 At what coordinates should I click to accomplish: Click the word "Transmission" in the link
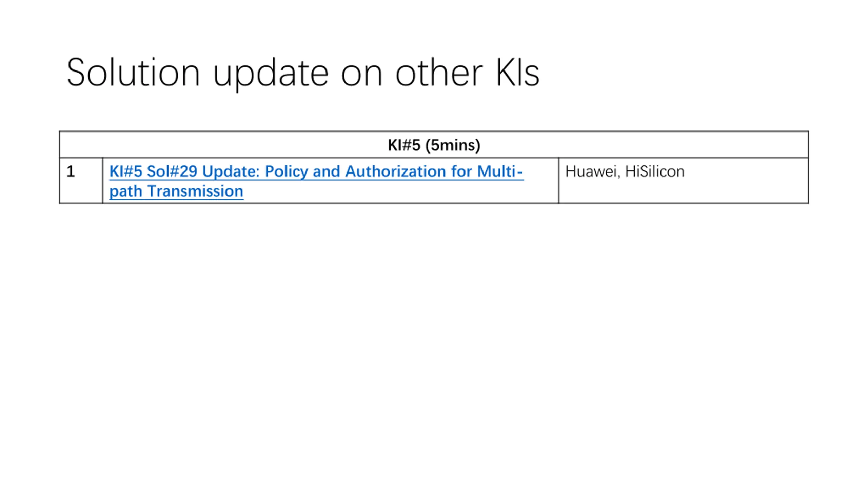click(x=195, y=191)
